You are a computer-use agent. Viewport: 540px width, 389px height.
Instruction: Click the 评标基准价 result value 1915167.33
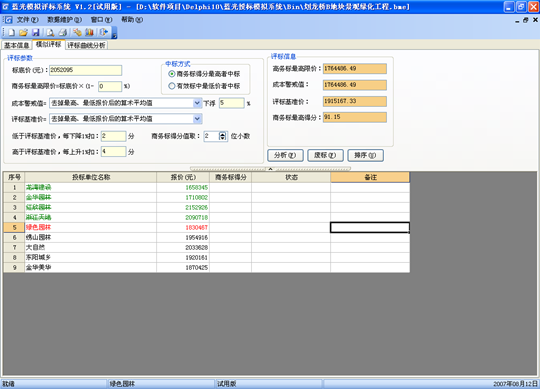[x=355, y=101]
